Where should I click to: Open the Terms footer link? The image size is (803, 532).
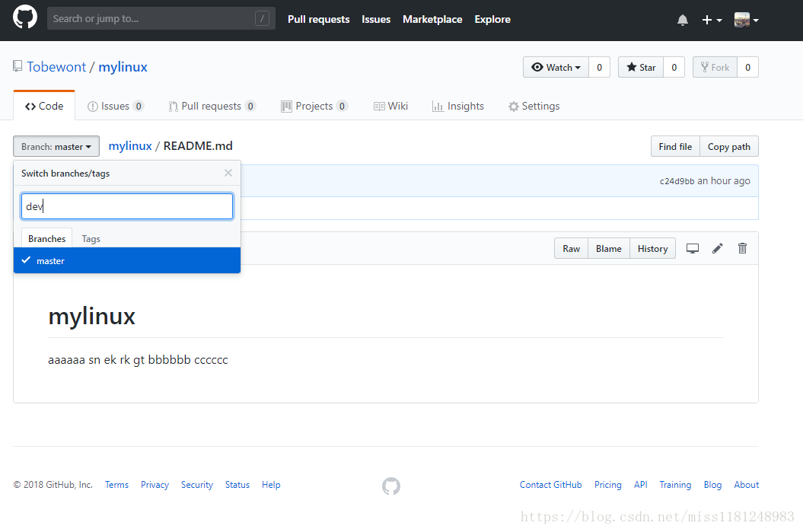pyautogui.click(x=116, y=484)
